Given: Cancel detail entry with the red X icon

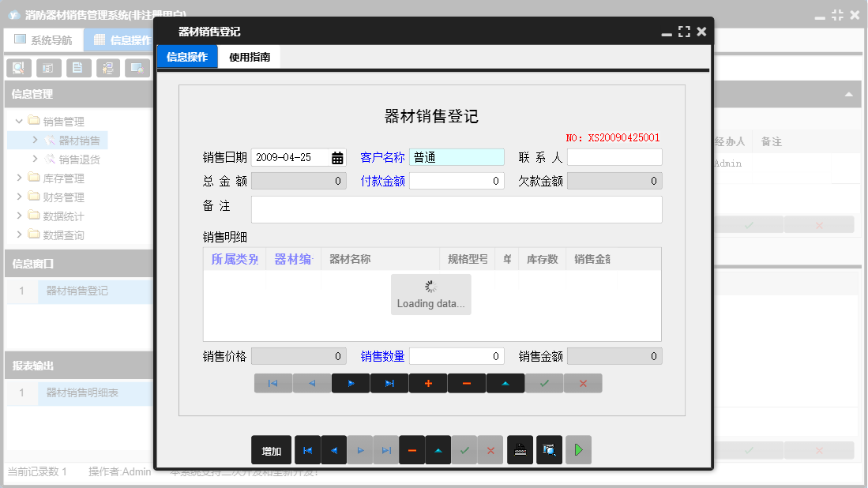Looking at the screenshot, I should click(x=582, y=383).
